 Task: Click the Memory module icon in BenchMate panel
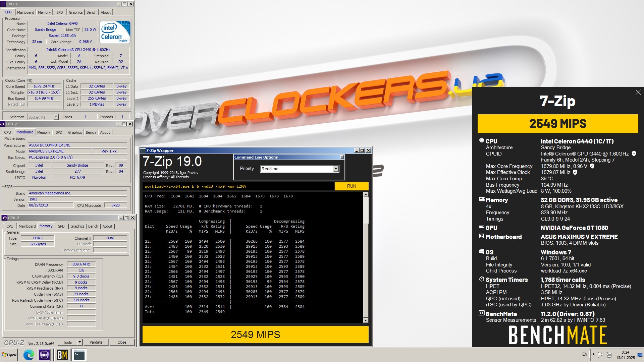(482, 199)
